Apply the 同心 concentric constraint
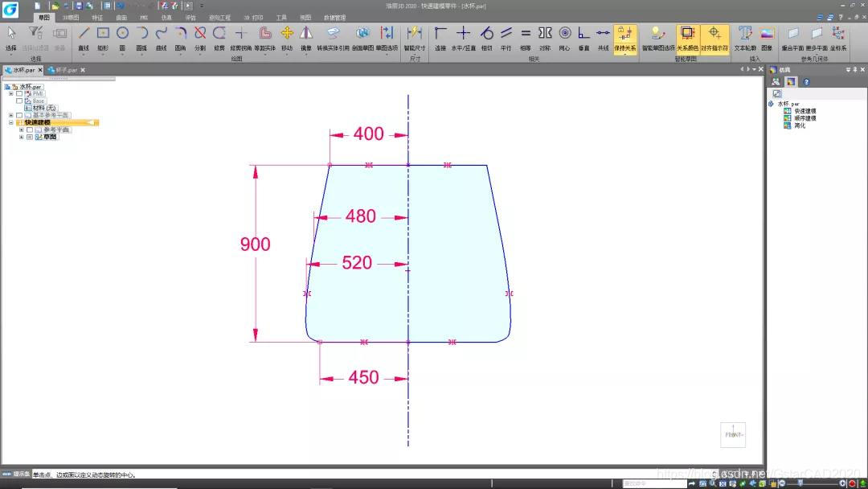This screenshot has height=489, width=868. click(x=565, y=39)
